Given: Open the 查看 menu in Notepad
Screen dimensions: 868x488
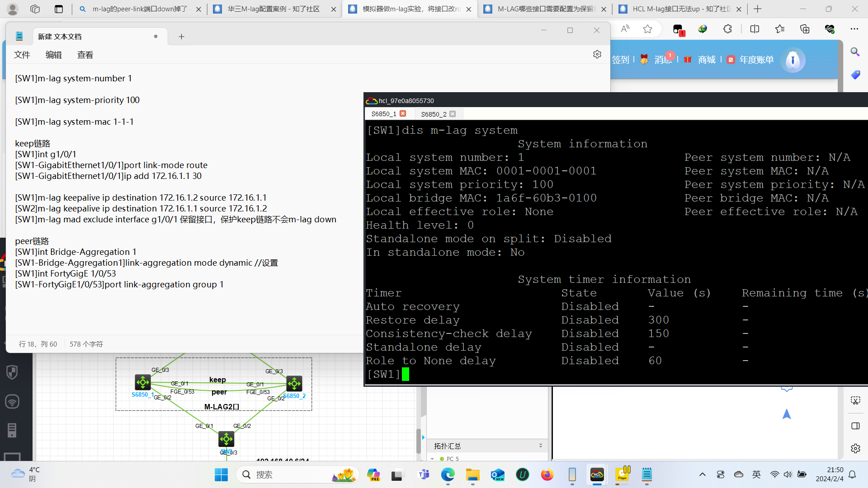Looking at the screenshot, I should pos(85,55).
